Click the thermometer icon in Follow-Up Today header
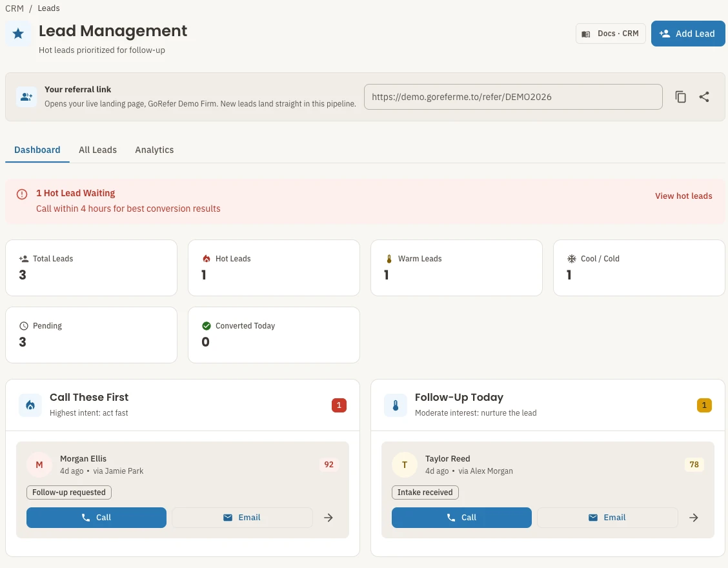The image size is (728, 568). pyautogui.click(x=396, y=405)
